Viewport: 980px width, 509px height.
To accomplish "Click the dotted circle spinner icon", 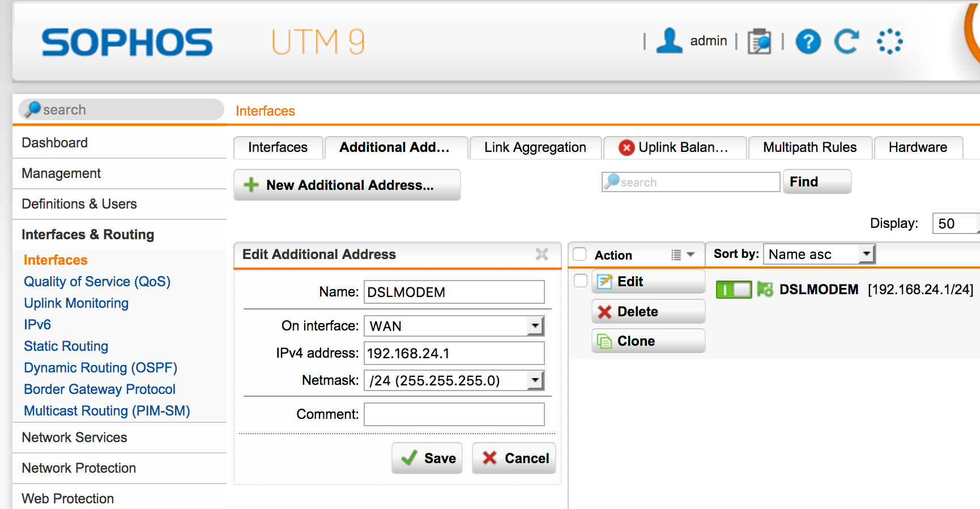I will click(x=889, y=41).
